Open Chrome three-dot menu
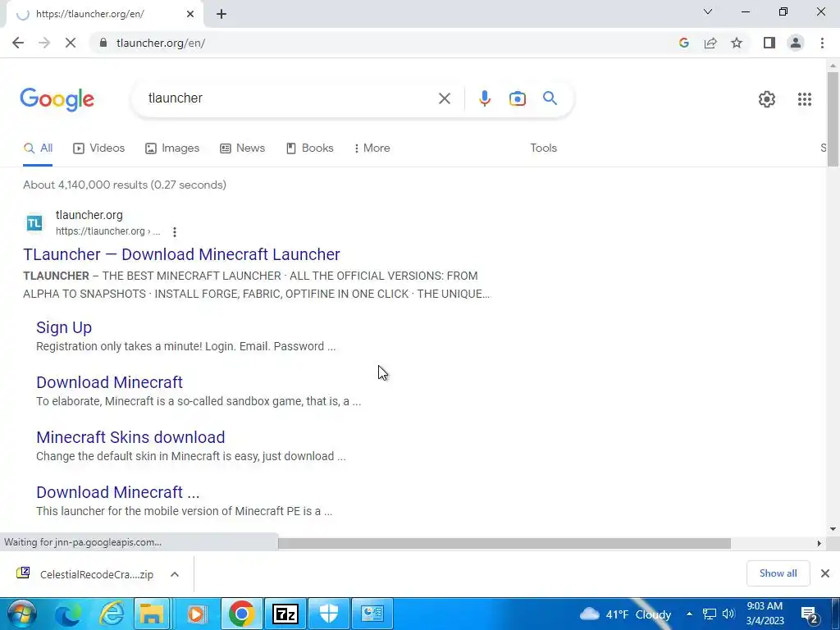Screen dimensions: 840x630 pos(822,43)
